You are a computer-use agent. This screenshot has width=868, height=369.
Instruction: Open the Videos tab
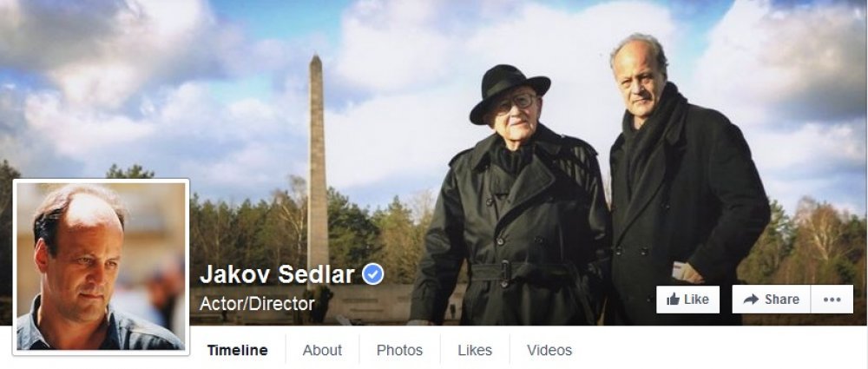point(549,350)
